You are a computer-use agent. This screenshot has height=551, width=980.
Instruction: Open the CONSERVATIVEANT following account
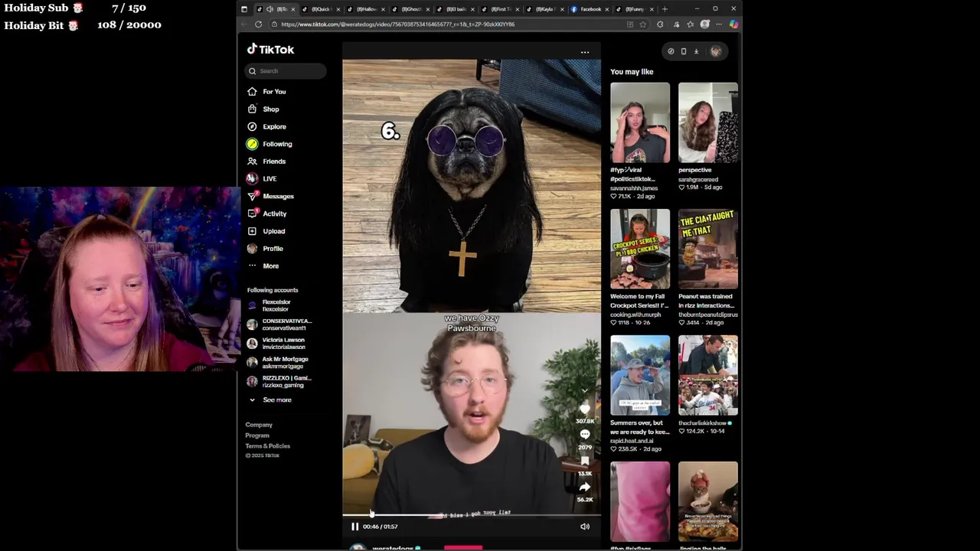(x=279, y=324)
